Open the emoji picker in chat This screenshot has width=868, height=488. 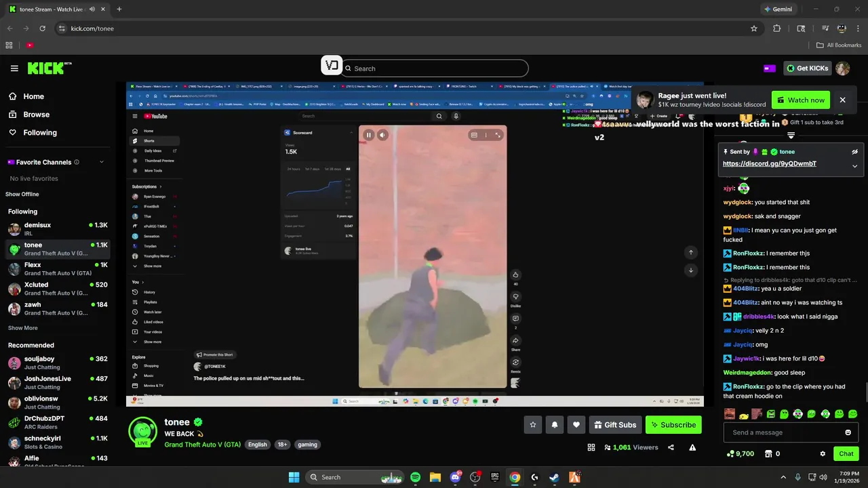point(848,432)
